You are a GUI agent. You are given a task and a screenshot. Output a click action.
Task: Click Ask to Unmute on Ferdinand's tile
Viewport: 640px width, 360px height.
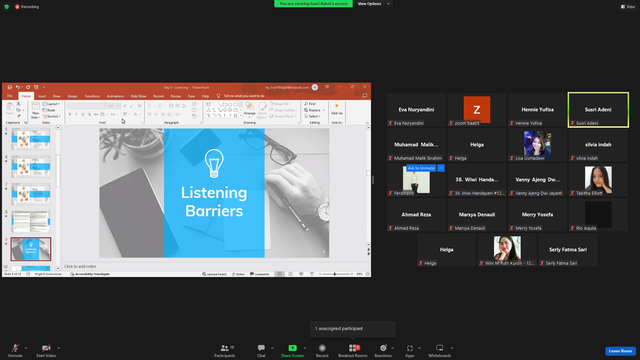point(421,168)
